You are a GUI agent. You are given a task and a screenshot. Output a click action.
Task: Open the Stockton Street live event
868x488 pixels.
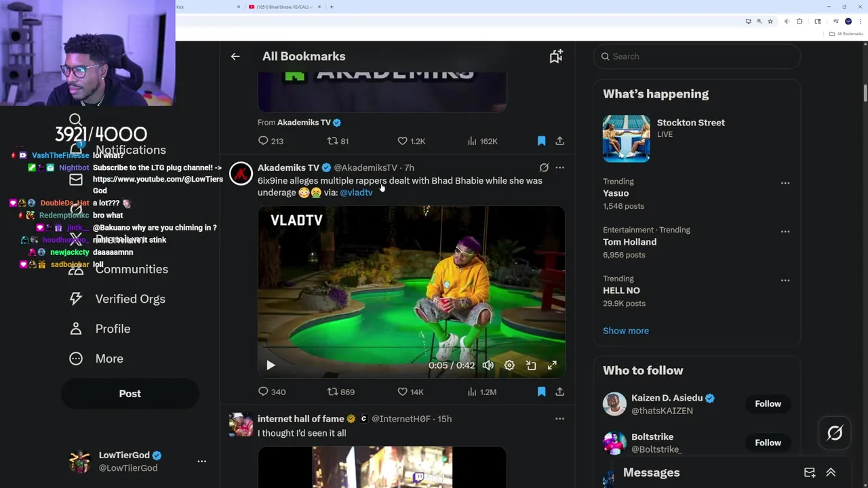coord(690,123)
